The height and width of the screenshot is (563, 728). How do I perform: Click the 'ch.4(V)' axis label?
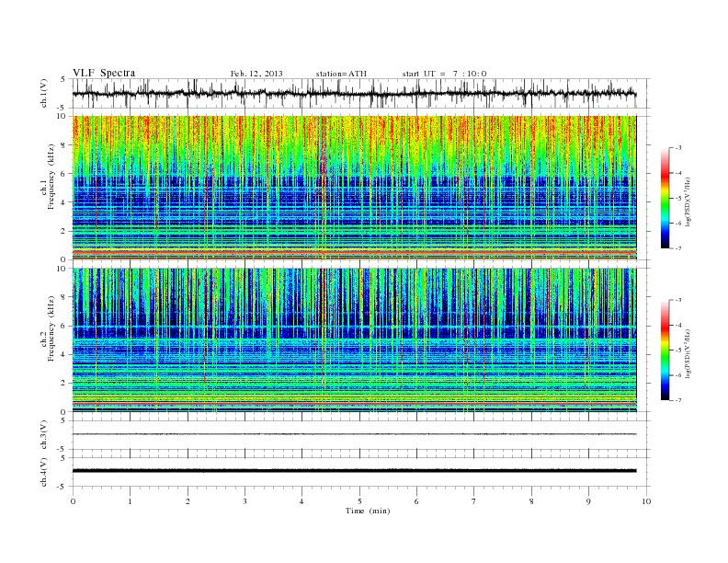pos(44,472)
